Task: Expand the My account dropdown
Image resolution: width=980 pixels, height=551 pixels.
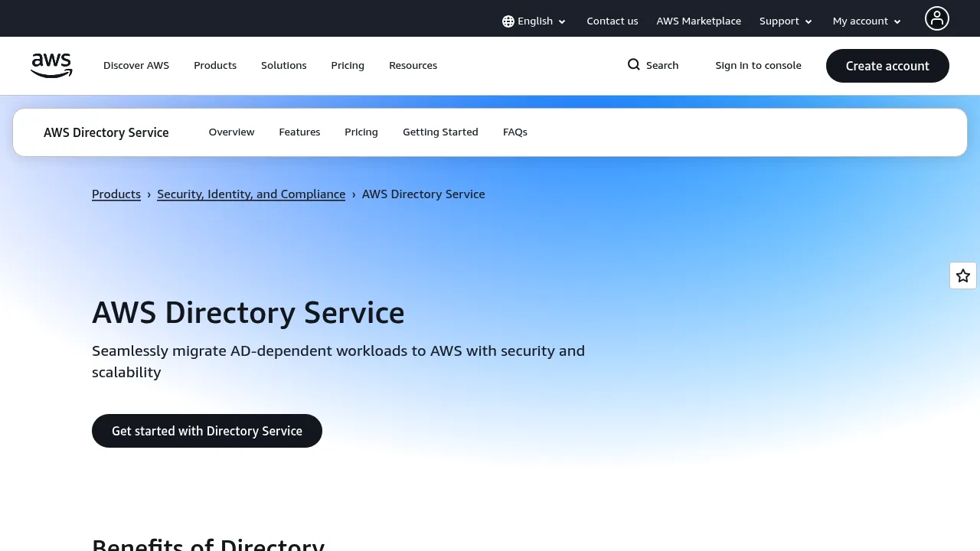Action: click(x=867, y=21)
